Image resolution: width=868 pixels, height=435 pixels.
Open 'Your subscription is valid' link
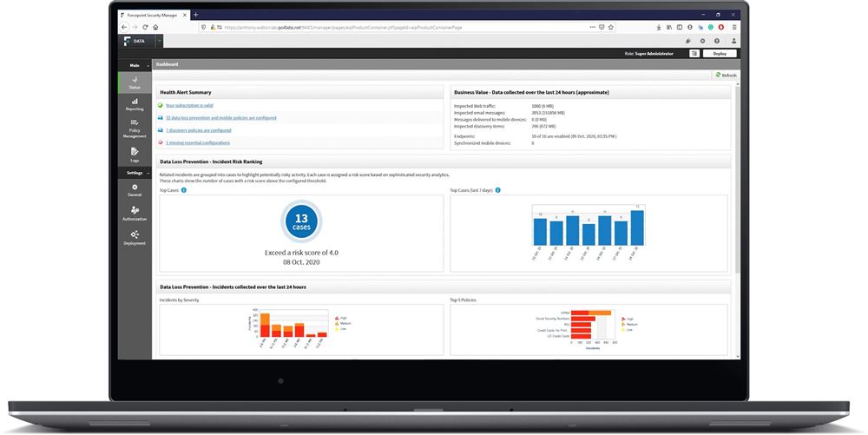coord(189,105)
